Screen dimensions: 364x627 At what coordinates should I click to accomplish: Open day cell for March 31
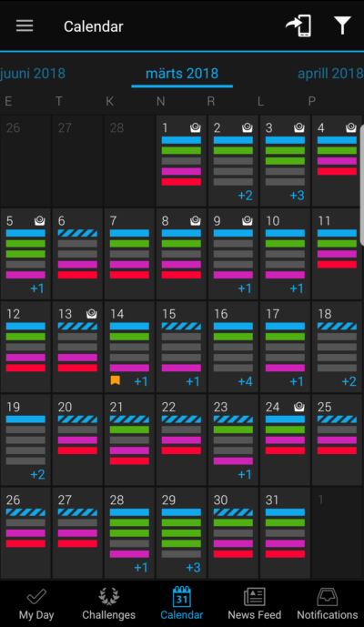(x=285, y=532)
